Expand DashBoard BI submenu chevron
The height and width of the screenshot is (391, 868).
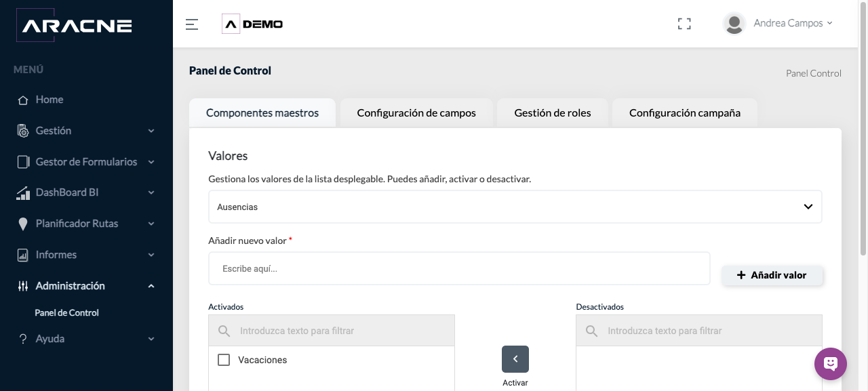click(x=151, y=193)
